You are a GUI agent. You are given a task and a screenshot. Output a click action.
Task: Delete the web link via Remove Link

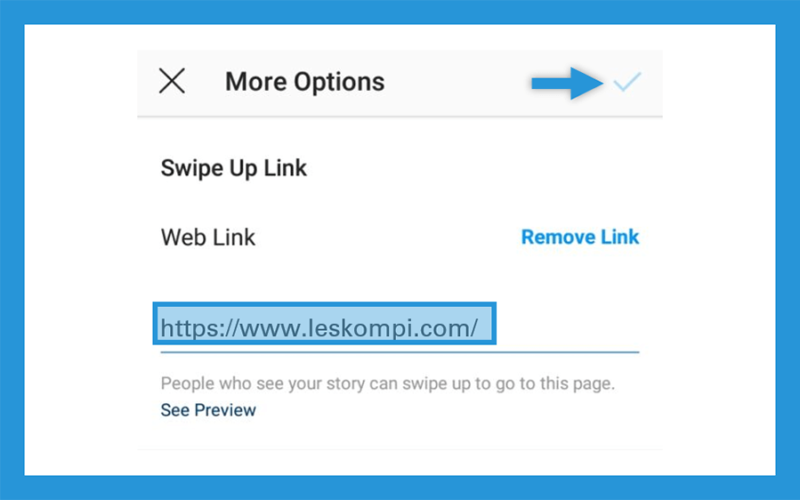[580, 237]
